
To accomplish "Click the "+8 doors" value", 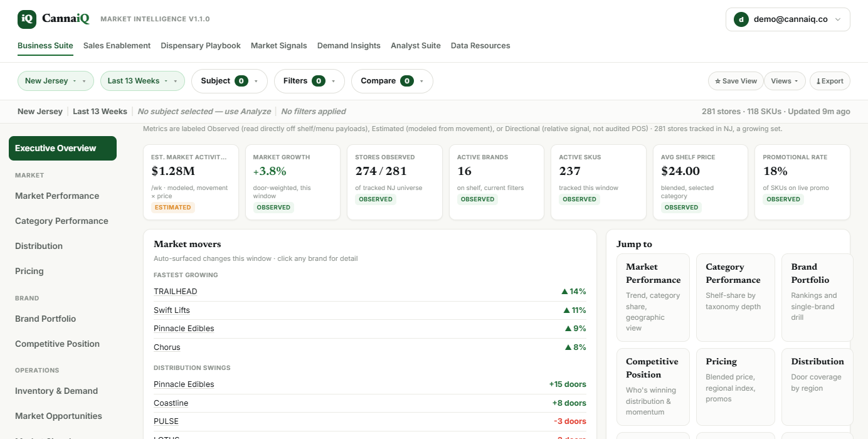I will tap(569, 403).
